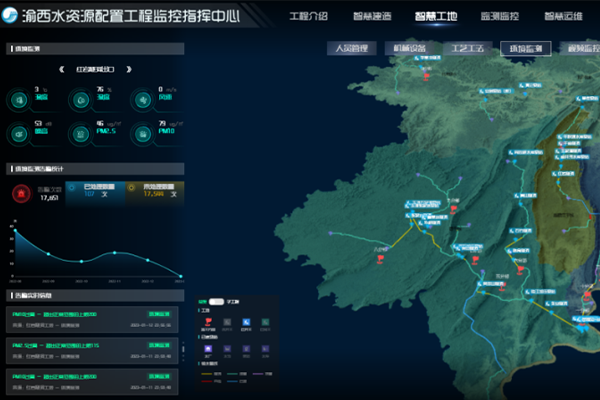Switch to 工程介绍 in top navigation
The height and width of the screenshot is (400, 600).
tap(308, 17)
